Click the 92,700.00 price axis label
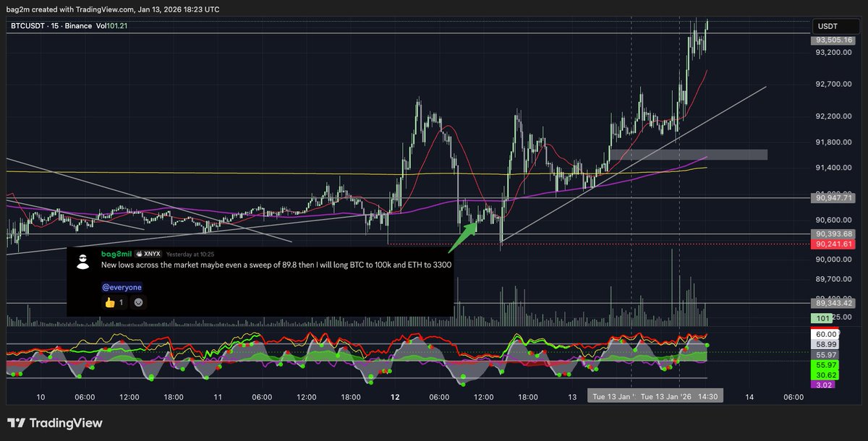868x441 pixels. tap(833, 85)
